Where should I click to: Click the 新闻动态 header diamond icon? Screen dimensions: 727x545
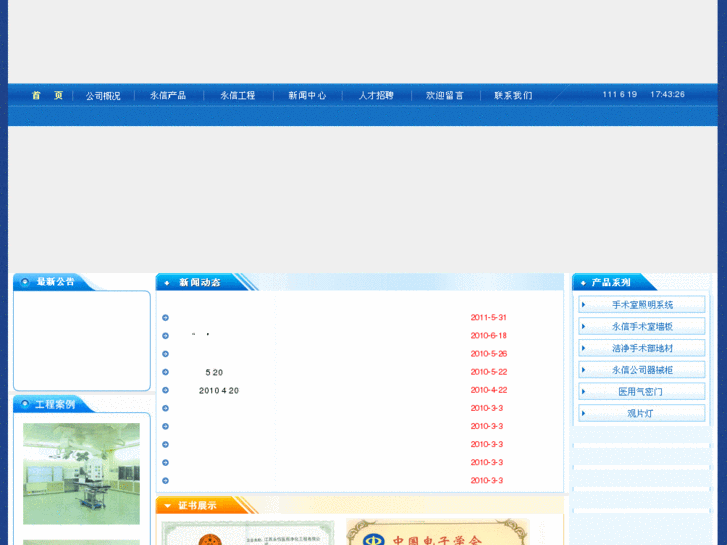pos(167,282)
